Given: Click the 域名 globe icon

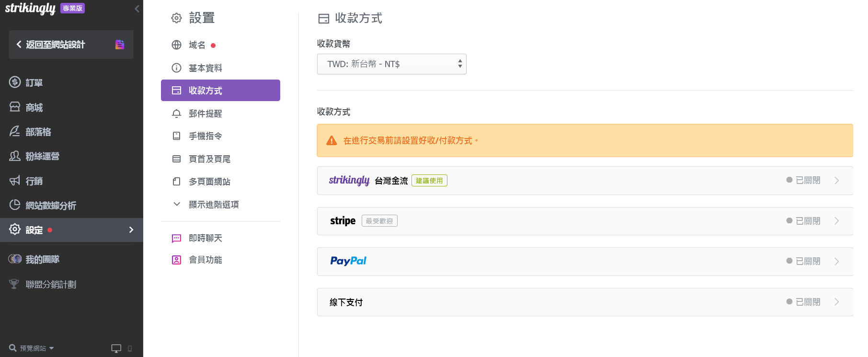Looking at the screenshot, I should [176, 45].
